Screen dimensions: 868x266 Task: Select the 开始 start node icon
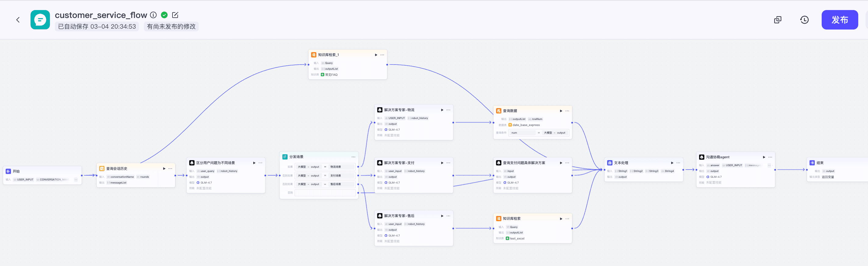pyautogui.click(x=9, y=171)
